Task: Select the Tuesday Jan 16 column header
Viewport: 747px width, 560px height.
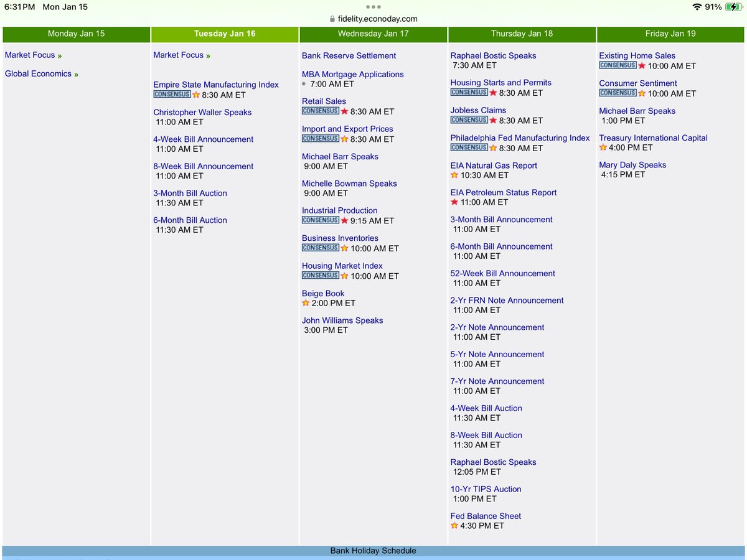Action: click(225, 34)
